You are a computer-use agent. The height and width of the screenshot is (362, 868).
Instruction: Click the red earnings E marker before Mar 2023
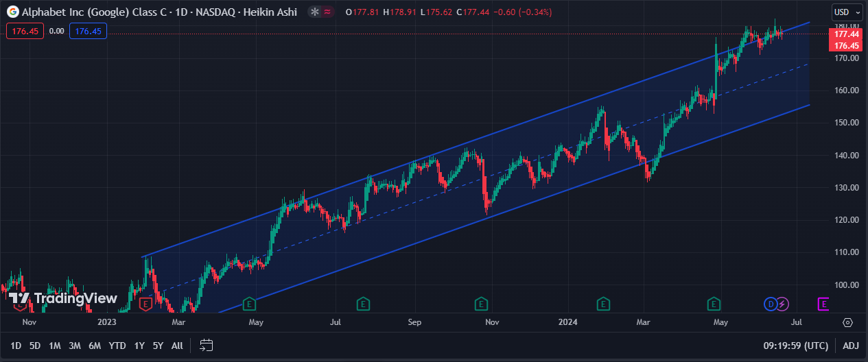145,303
